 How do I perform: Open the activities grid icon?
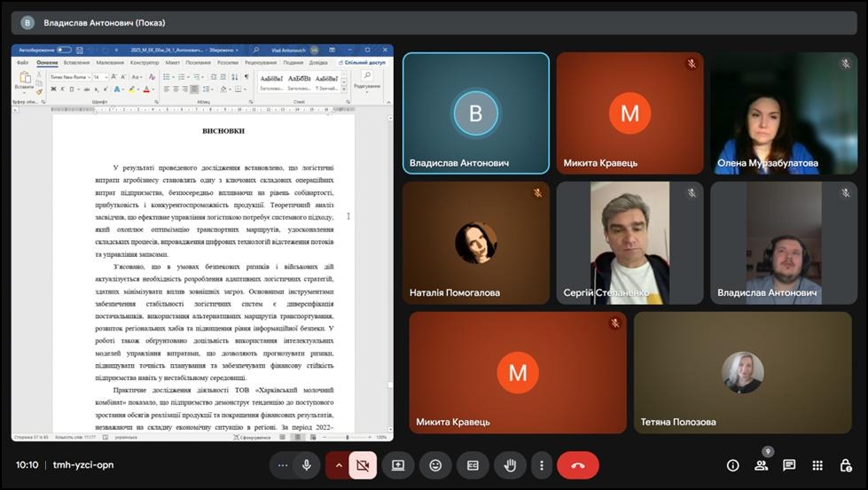point(817,465)
